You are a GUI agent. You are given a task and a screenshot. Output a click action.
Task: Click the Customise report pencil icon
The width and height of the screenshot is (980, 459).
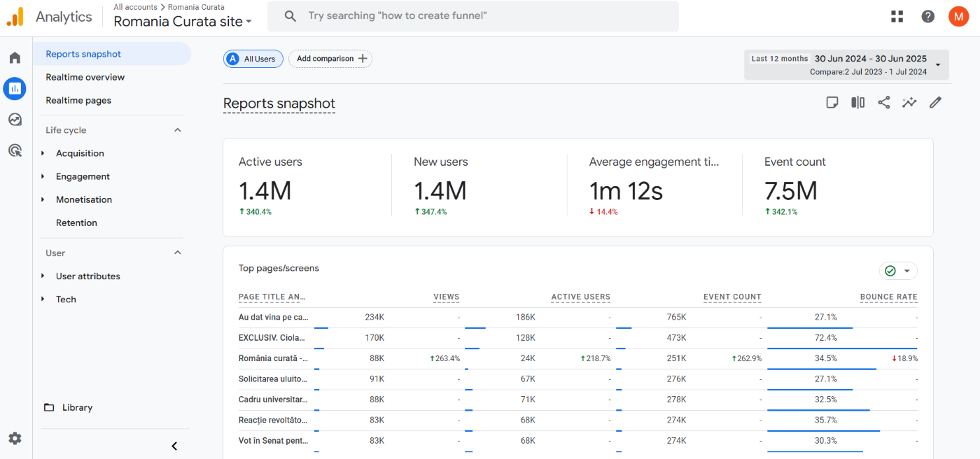coord(935,103)
